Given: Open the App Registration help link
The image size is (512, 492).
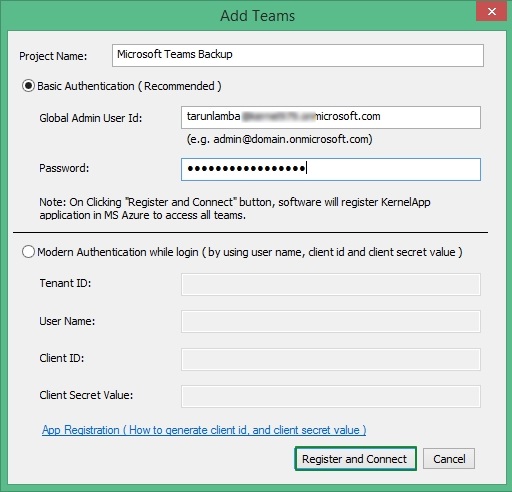Looking at the screenshot, I should (x=204, y=430).
